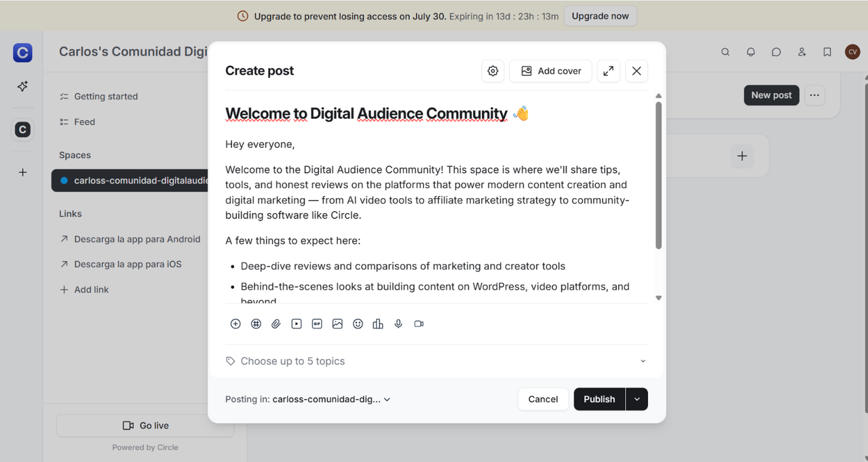Open the AI sparkle assistant icon
The image size is (868, 462).
pyautogui.click(x=22, y=86)
